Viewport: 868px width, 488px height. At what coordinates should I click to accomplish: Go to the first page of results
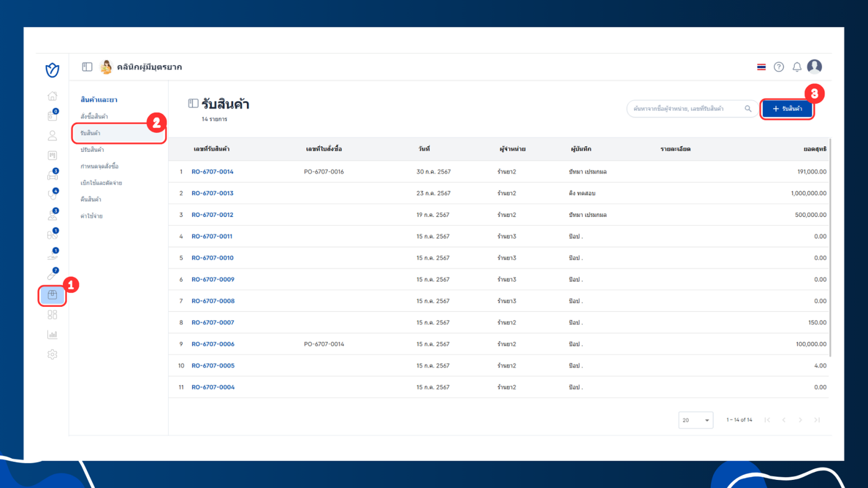[768, 420]
